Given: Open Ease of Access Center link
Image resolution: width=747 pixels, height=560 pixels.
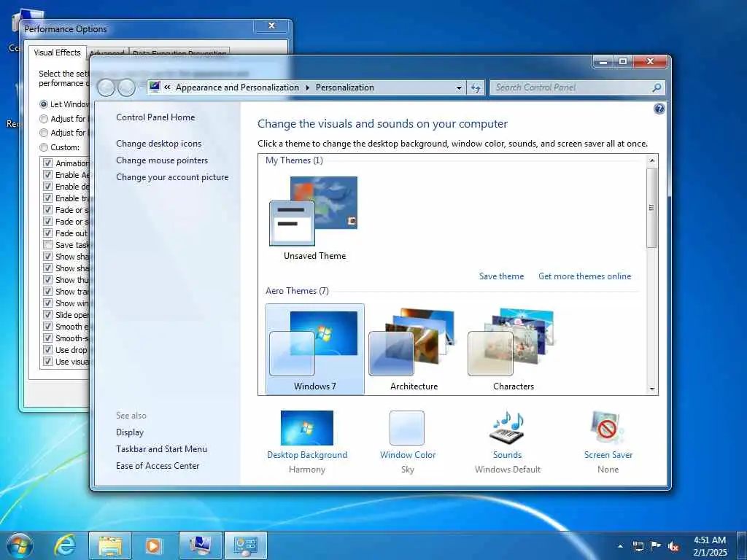Looking at the screenshot, I should (x=158, y=466).
